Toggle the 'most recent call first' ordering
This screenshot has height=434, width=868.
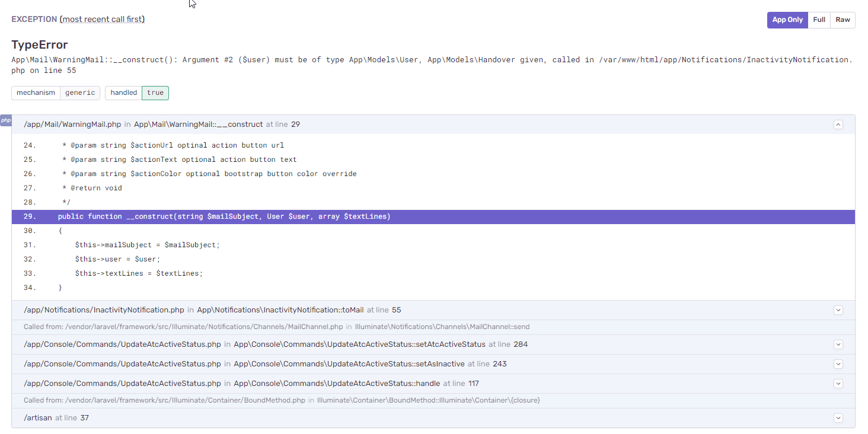coord(102,20)
